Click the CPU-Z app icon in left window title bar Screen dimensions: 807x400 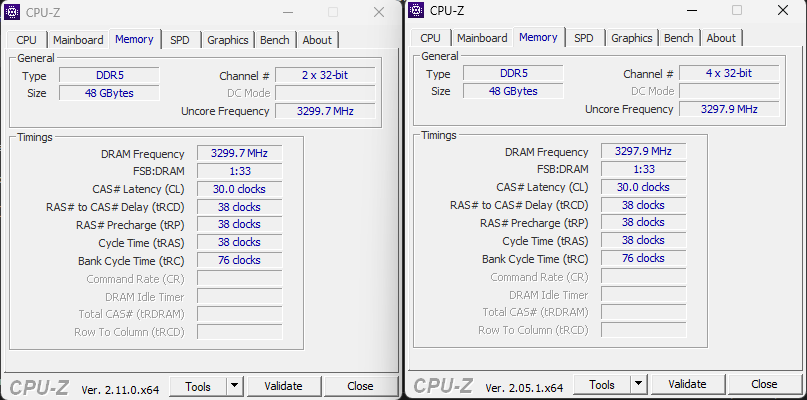(x=12, y=11)
